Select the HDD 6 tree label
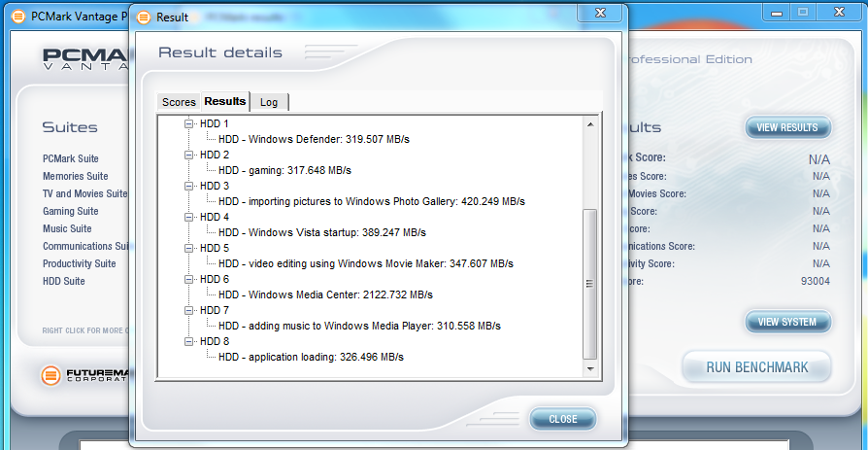868x450 pixels. (215, 279)
